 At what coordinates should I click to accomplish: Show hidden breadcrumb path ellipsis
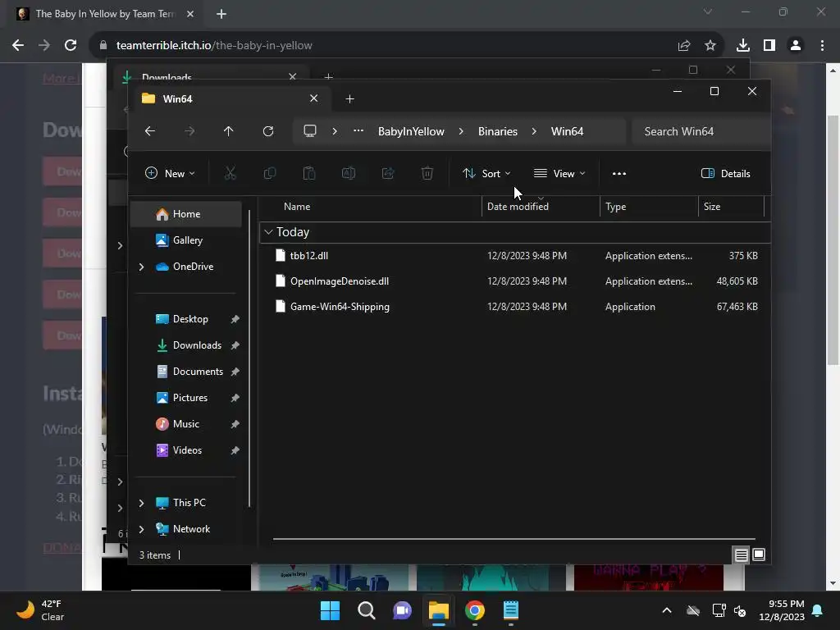[358, 130]
